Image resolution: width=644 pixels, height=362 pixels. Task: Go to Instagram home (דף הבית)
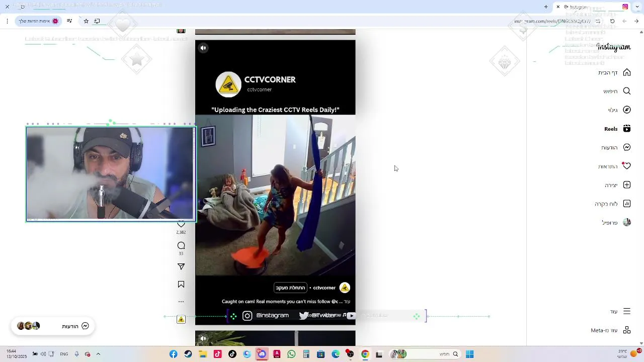(614, 72)
